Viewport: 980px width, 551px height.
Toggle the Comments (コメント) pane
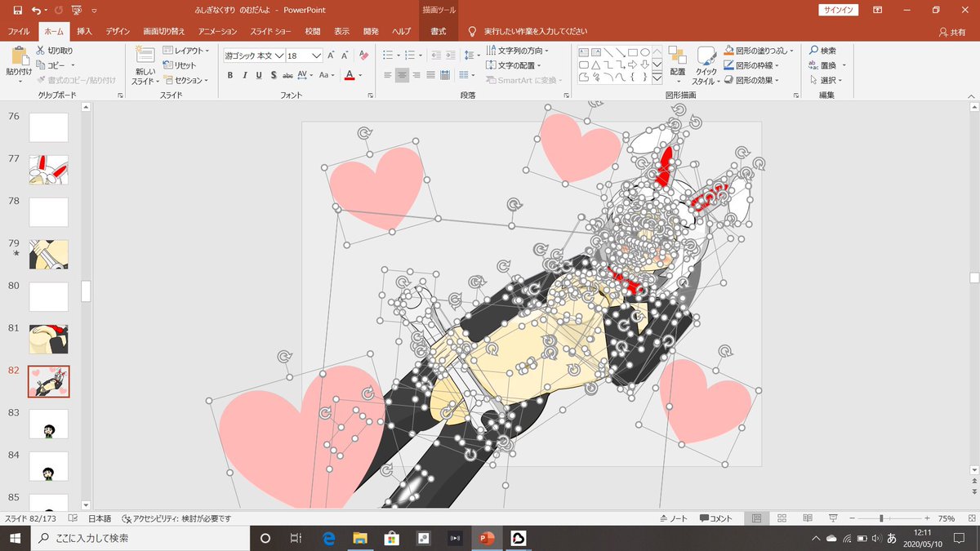pyautogui.click(x=716, y=518)
